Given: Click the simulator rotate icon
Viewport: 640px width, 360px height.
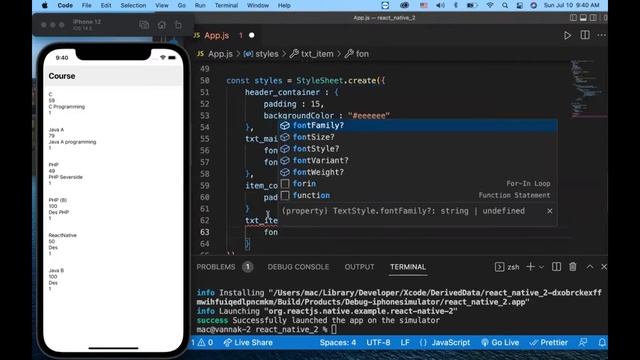Looking at the screenshot, I should pyautogui.click(x=178, y=25).
